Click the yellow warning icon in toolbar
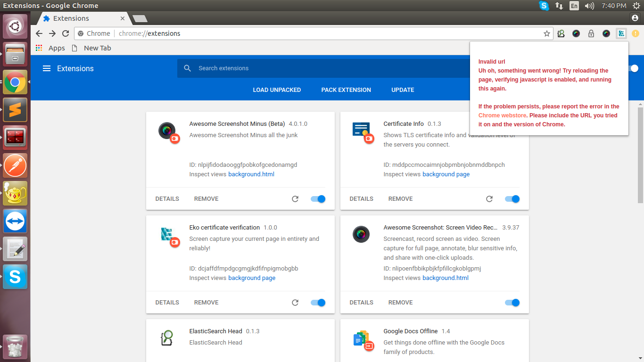 tap(636, 33)
